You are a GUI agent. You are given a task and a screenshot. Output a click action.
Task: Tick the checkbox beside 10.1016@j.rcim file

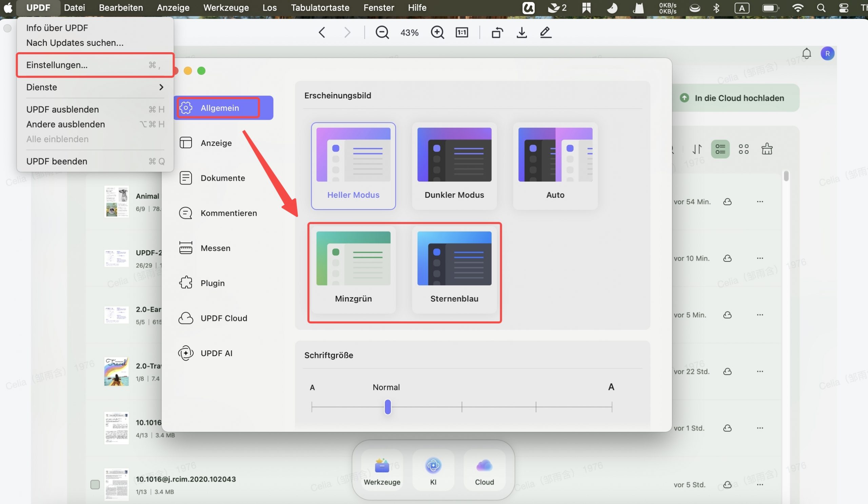pos(95,484)
